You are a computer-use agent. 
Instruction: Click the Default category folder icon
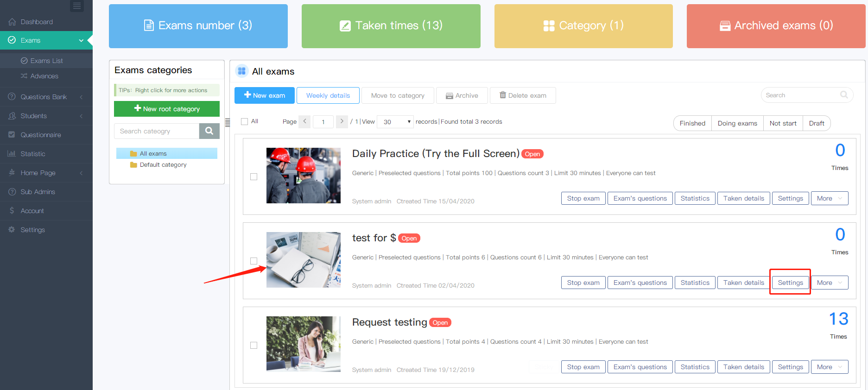133,165
